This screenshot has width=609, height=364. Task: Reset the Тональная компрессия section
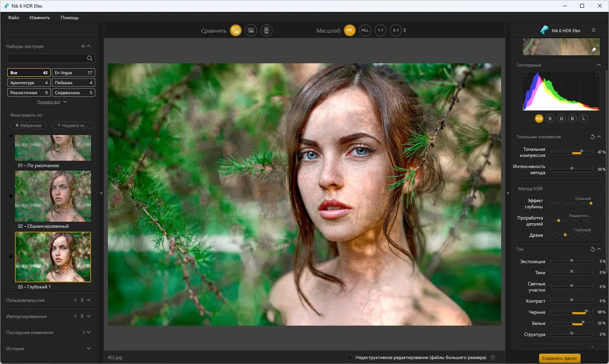tap(592, 137)
